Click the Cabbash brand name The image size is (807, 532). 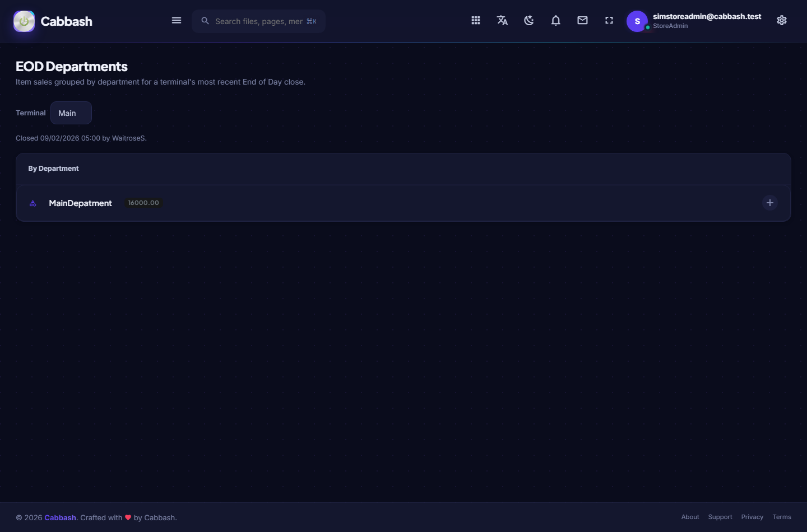point(67,21)
